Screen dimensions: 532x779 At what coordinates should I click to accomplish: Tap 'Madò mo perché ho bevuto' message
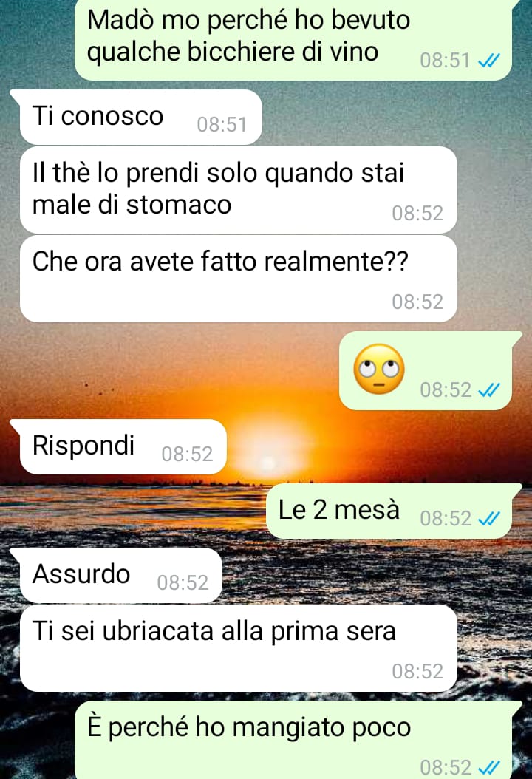pyautogui.click(x=293, y=40)
